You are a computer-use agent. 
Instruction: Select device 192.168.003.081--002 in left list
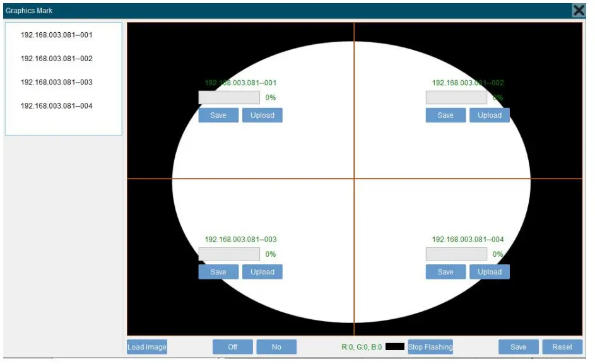pos(57,58)
